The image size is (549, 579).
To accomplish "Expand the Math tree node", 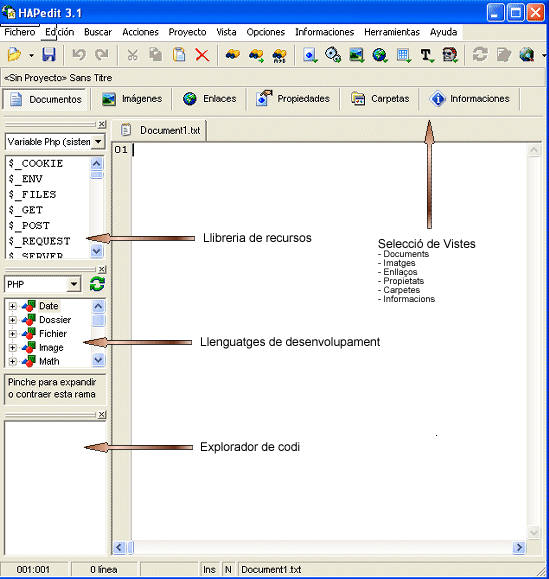I will (x=12, y=362).
